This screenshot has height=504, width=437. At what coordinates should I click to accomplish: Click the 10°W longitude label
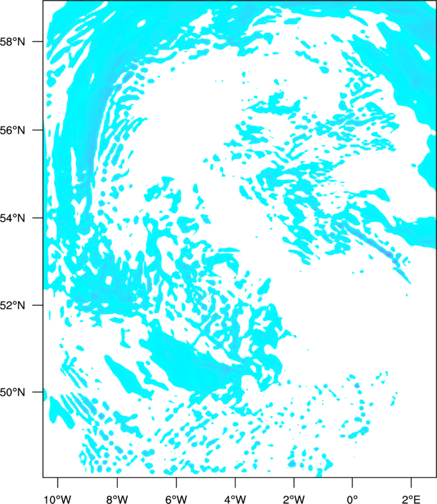pyautogui.click(x=58, y=499)
